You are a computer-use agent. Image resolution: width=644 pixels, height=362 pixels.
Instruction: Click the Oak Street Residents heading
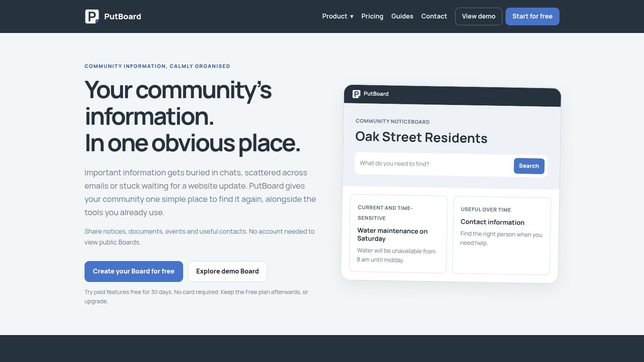pos(421,137)
